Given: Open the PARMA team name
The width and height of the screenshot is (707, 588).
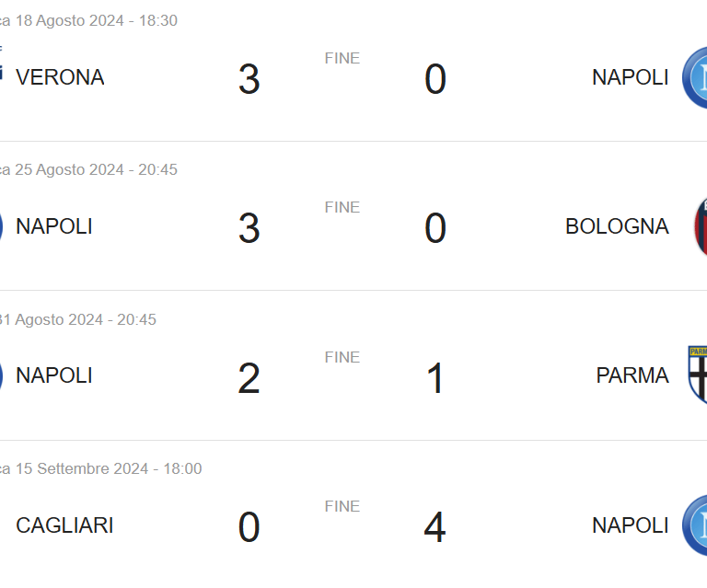Looking at the screenshot, I should (x=632, y=375).
